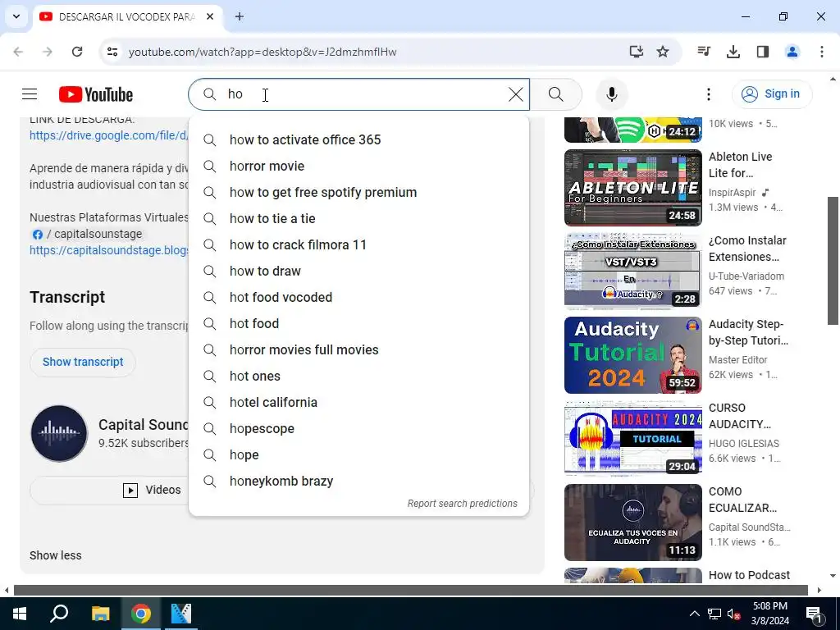View site information icon in address bar

112,52
